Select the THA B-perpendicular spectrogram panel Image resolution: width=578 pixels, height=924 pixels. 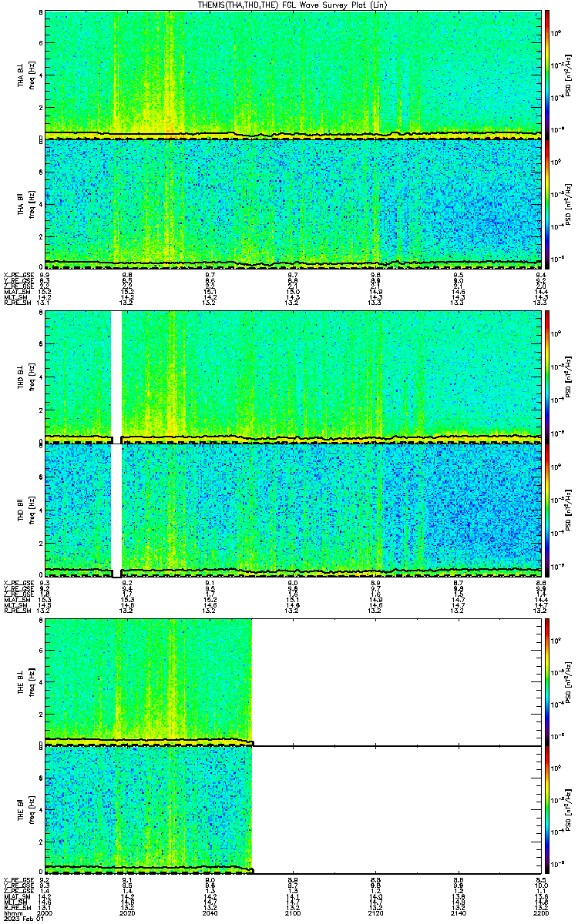(x=294, y=75)
